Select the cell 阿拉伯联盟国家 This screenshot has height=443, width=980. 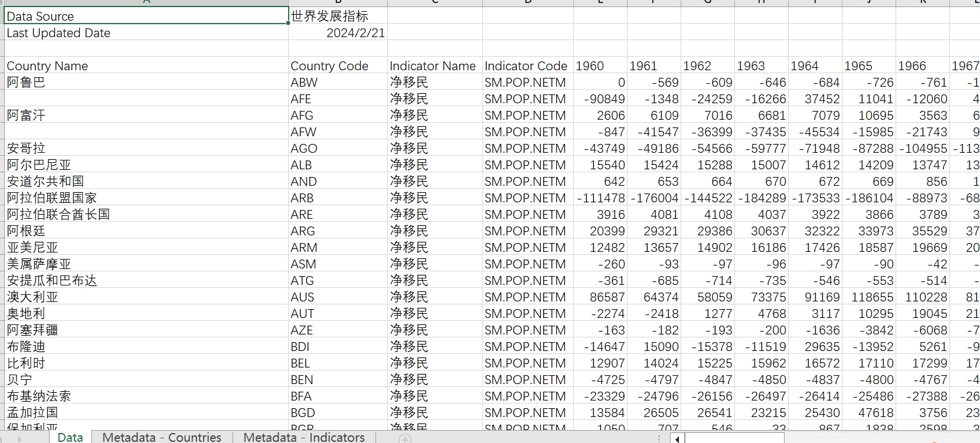coord(146,198)
